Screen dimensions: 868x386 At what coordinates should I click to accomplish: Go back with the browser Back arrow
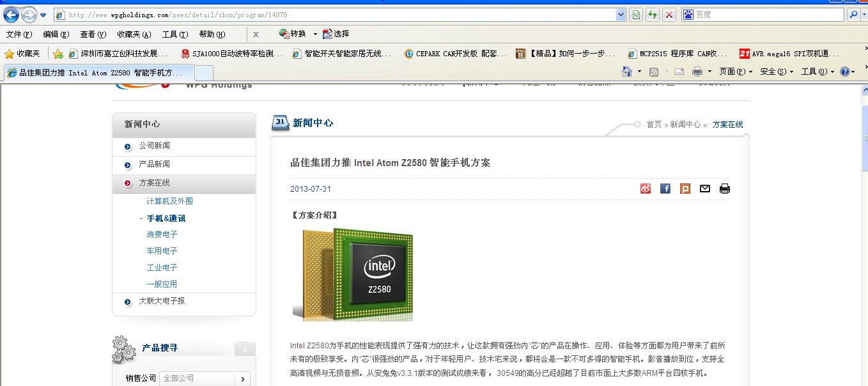point(11,15)
